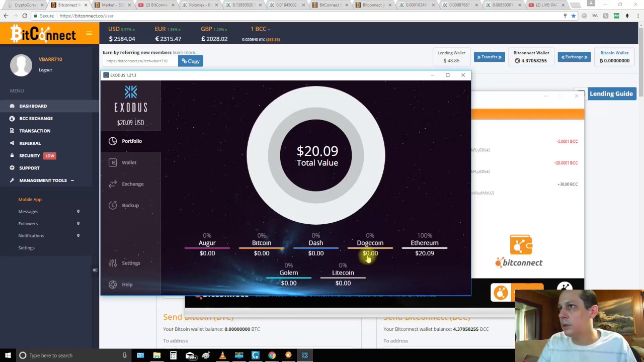Open BCC Exchange menu item
The image size is (644, 362).
(36, 118)
